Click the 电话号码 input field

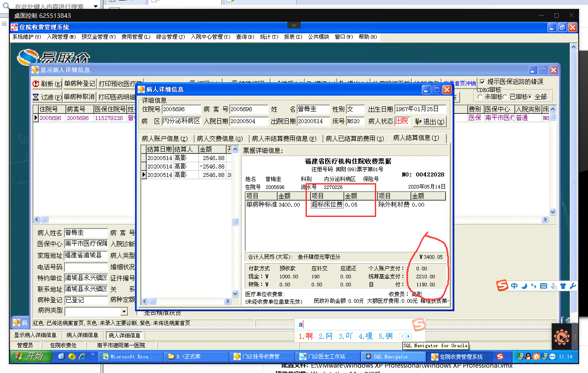[x=86, y=267]
